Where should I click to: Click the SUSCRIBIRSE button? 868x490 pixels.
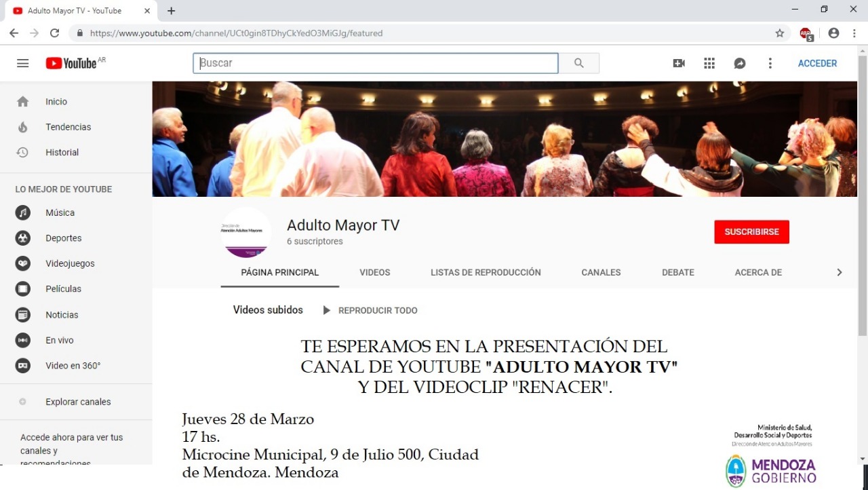(751, 232)
